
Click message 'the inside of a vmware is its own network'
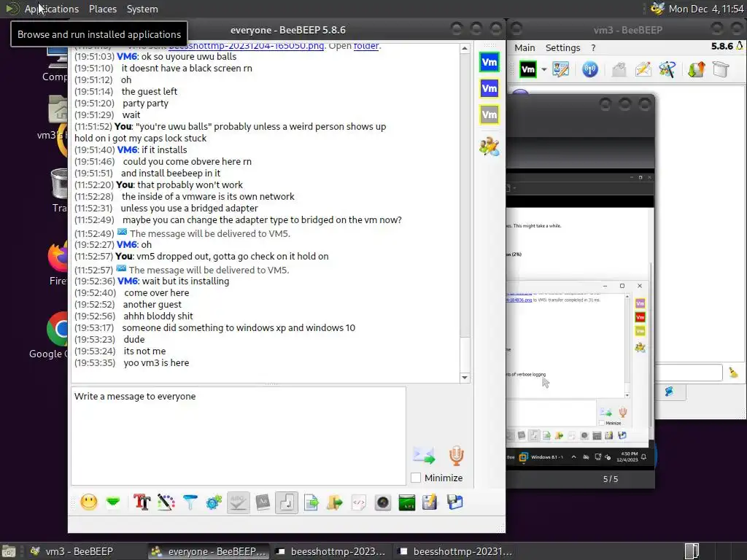click(x=208, y=197)
